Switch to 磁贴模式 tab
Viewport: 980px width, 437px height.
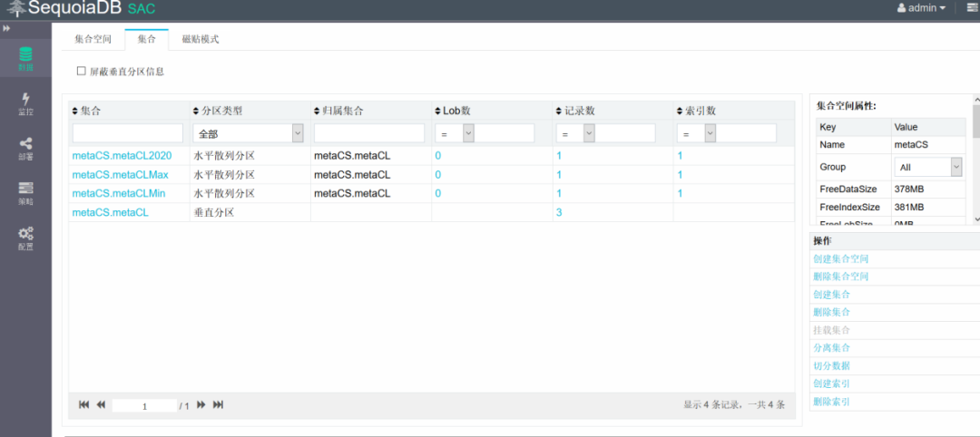pos(200,39)
